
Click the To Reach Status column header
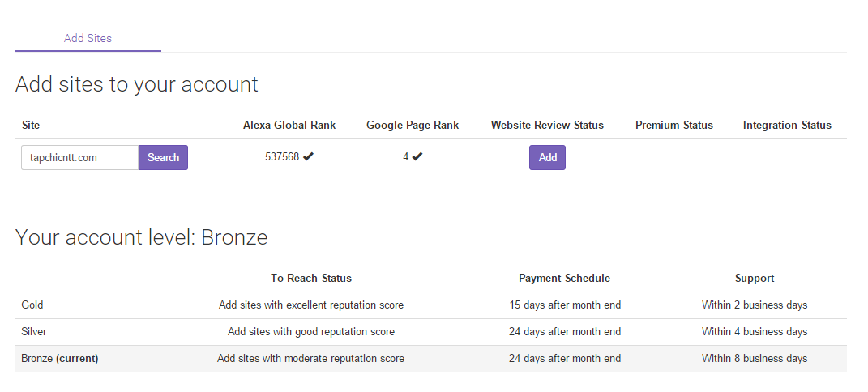pyautogui.click(x=311, y=278)
